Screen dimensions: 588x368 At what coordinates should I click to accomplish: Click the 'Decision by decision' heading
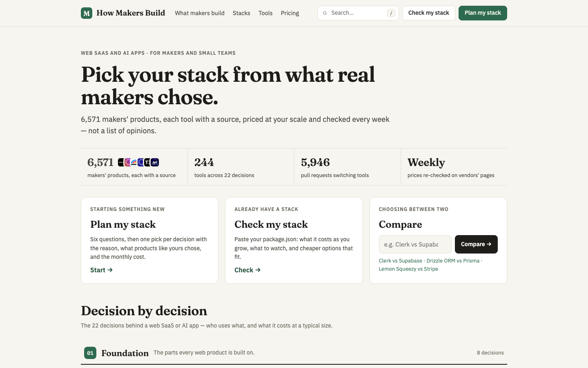pyautogui.click(x=144, y=311)
